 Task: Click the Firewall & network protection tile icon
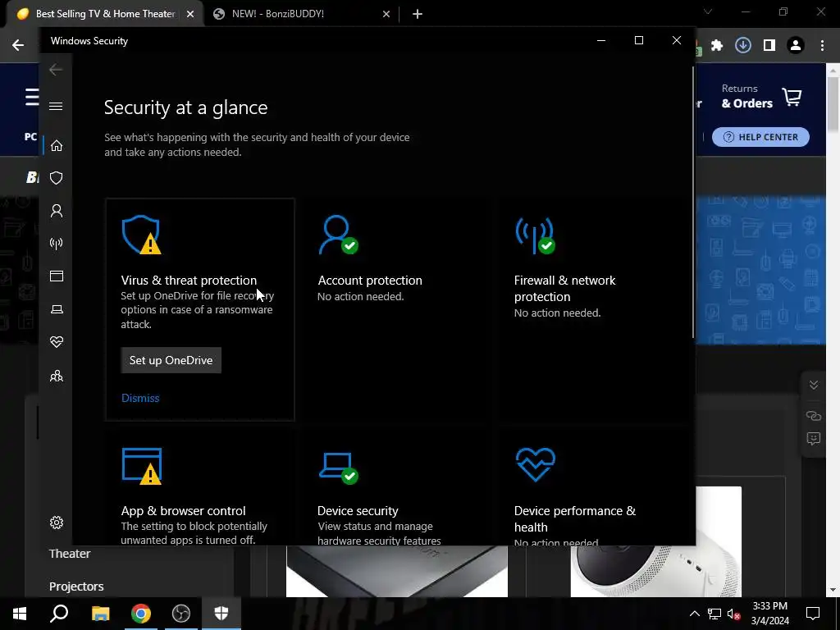tap(535, 235)
